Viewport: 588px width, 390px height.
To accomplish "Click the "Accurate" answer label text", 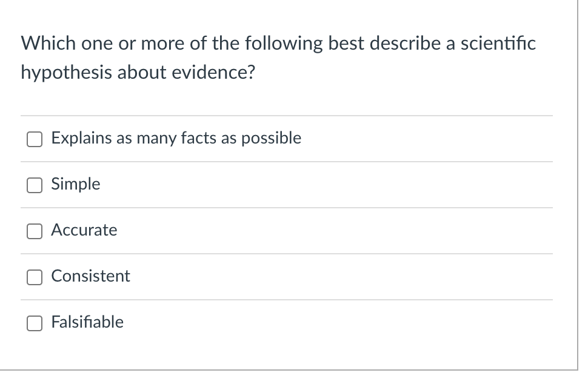I will click(x=84, y=230).
